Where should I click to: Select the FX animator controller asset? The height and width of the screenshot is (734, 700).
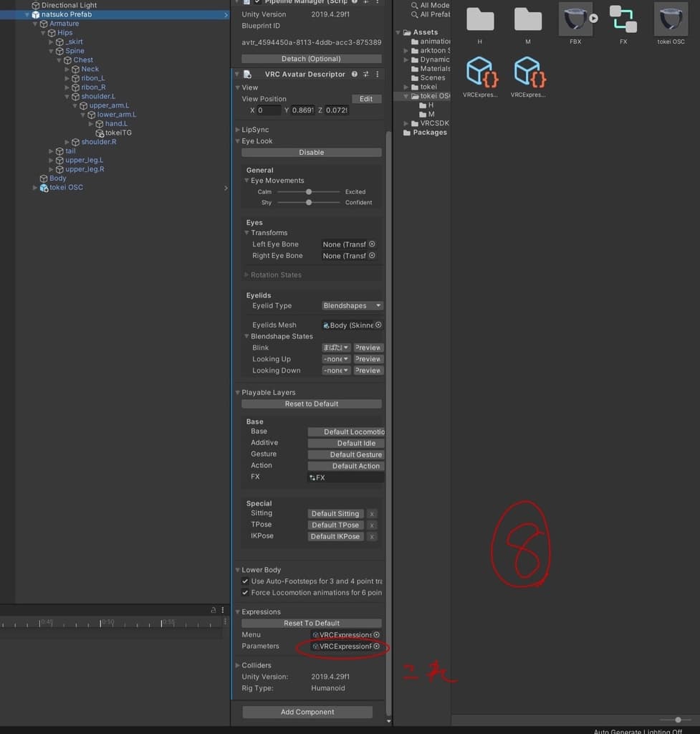click(623, 19)
